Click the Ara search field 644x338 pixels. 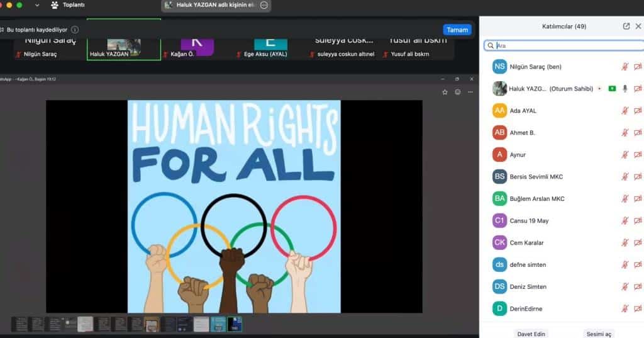coord(563,45)
